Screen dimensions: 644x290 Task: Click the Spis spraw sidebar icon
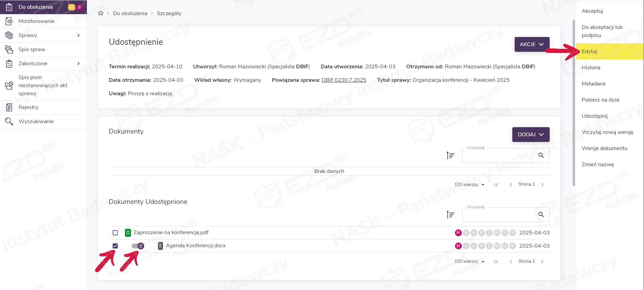click(9, 49)
